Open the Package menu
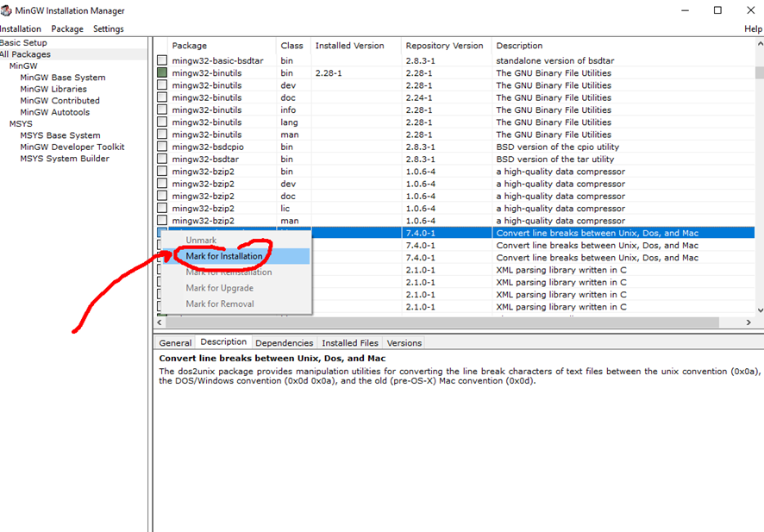 (67, 28)
